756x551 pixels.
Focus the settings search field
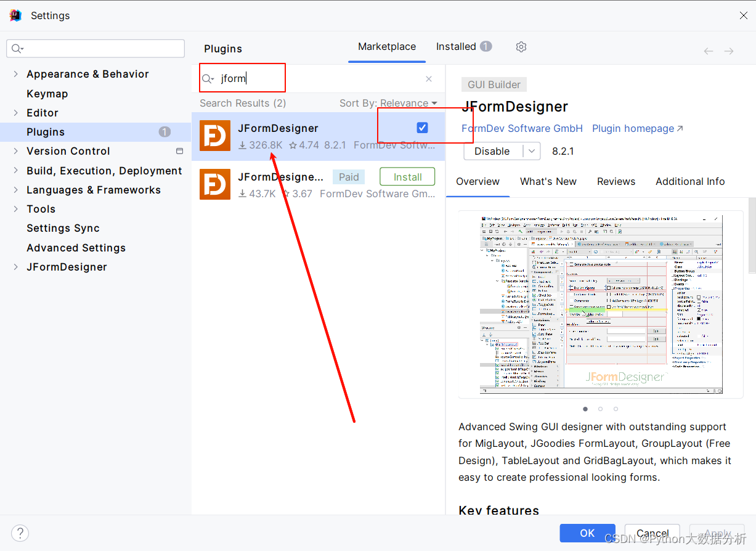click(96, 49)
